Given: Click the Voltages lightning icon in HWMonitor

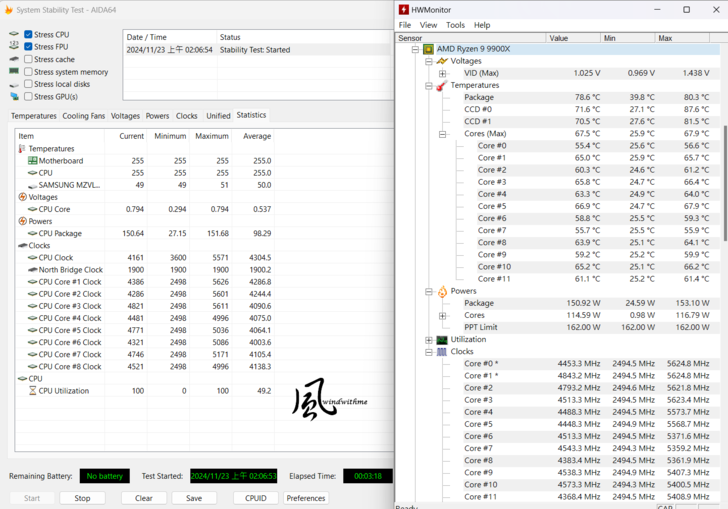Looking at the screenshot, I should point(441,61).
